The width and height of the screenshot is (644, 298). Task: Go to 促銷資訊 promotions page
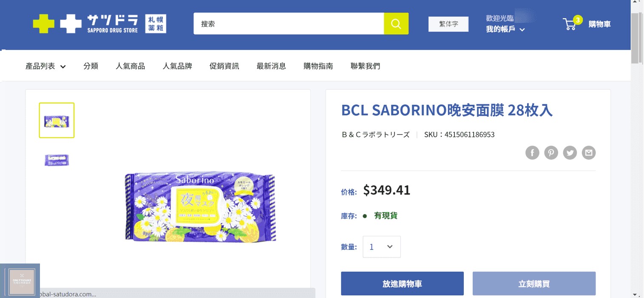tap(224, 66)
